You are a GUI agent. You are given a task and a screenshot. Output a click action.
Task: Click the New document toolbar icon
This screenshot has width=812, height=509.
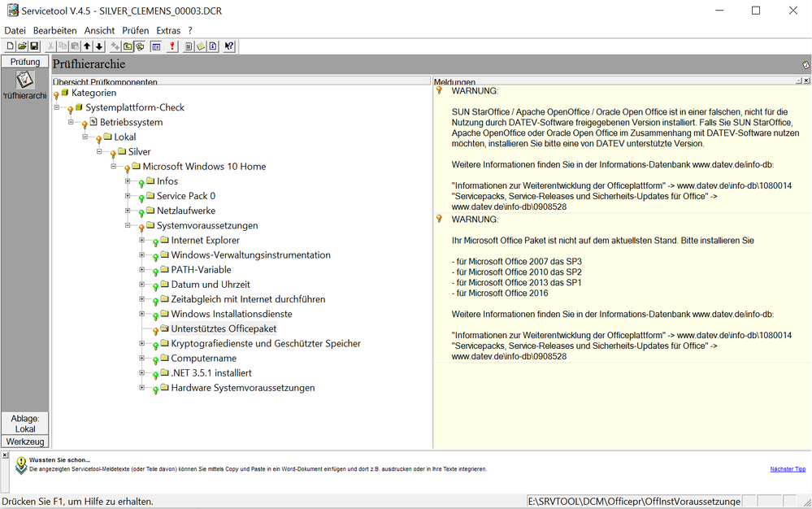coord(11,46)
